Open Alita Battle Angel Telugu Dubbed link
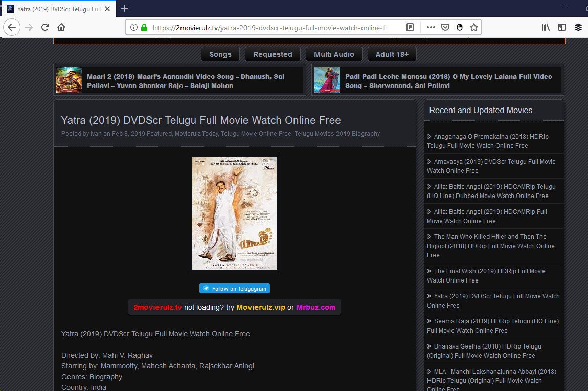This screenshot has width=588, height=391. tap(491, 191)
